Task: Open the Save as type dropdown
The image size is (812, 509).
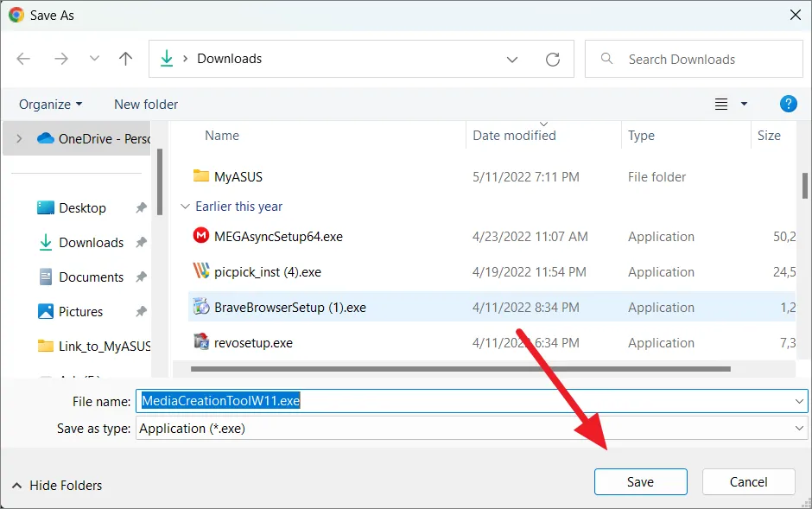Action: click(799, 429)
